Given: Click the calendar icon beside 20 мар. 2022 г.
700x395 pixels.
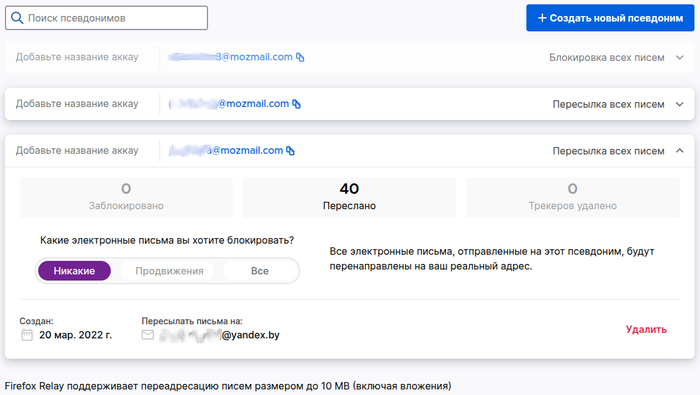Looking at the screenshot, I should point(27,335).
